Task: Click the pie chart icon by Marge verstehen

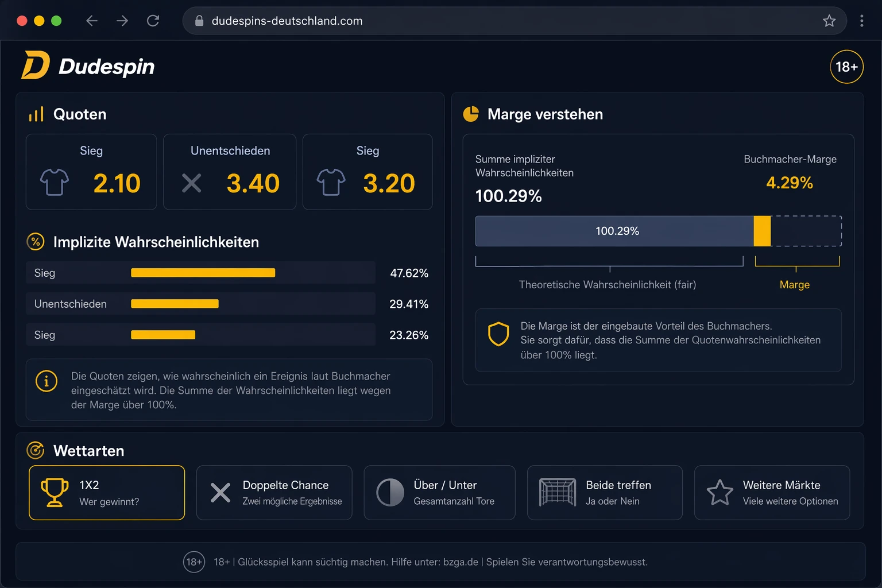Action: [x=471, y=114]
